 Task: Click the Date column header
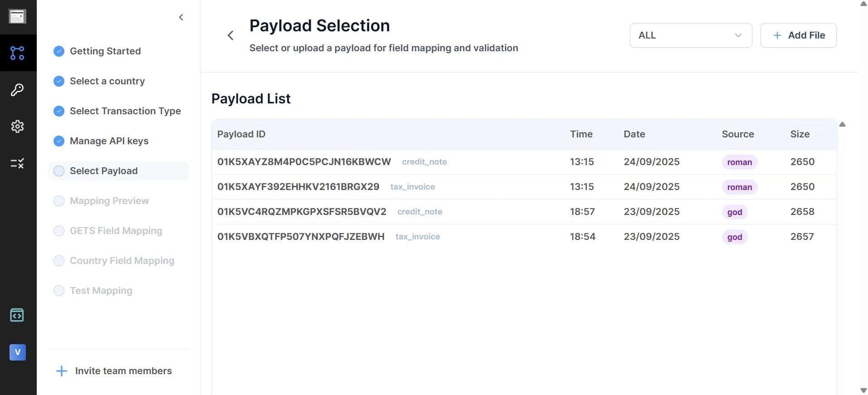[634, 134]
